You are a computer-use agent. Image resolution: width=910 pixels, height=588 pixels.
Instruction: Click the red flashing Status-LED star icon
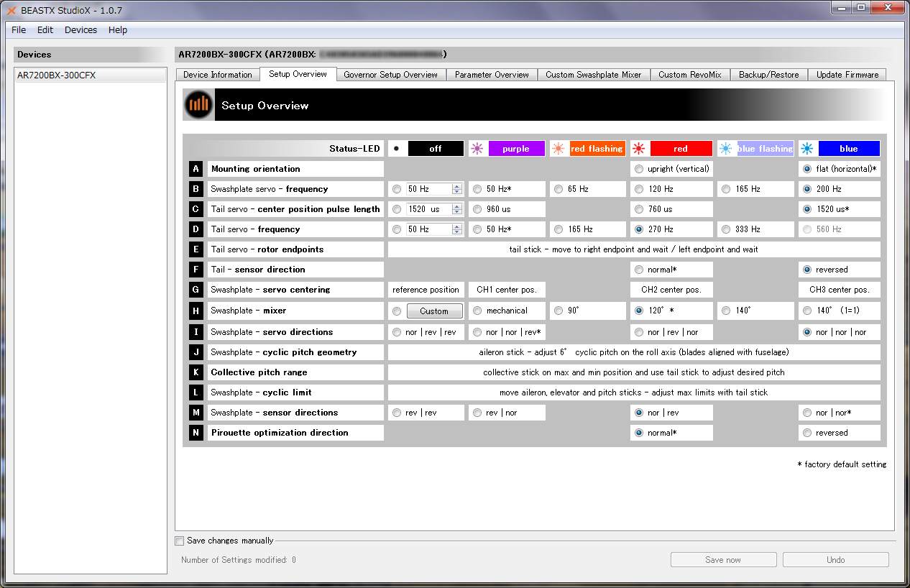(x=559, y=149)
